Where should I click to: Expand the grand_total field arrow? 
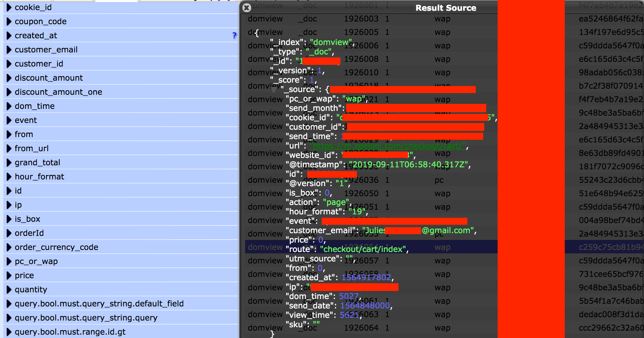pos(9,163)
